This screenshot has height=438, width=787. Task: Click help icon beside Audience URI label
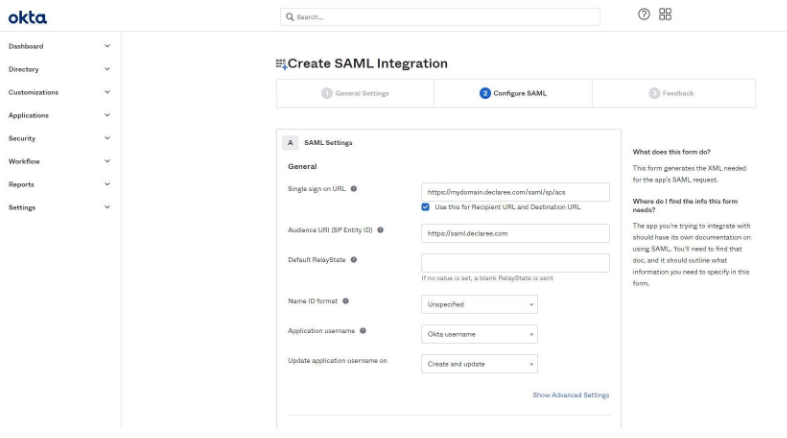click(x=380, y=230)
